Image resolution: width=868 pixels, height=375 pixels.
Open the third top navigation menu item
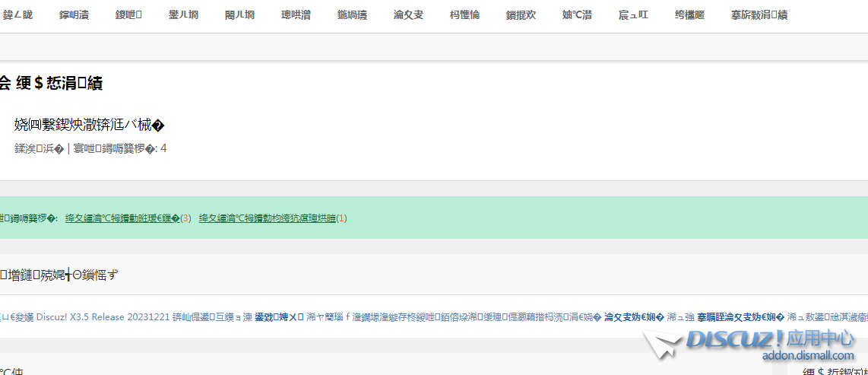pyautogui.click(x=129, y=15)
